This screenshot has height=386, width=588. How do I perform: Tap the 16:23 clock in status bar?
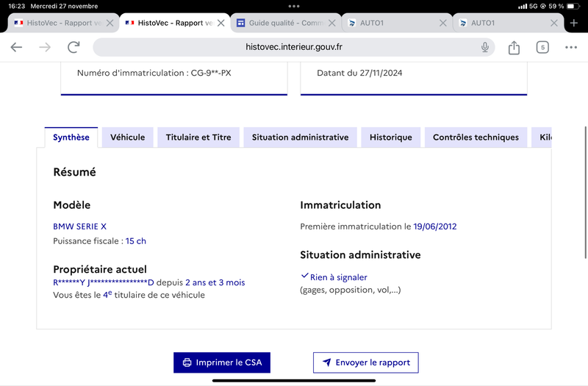pos(16,6)
